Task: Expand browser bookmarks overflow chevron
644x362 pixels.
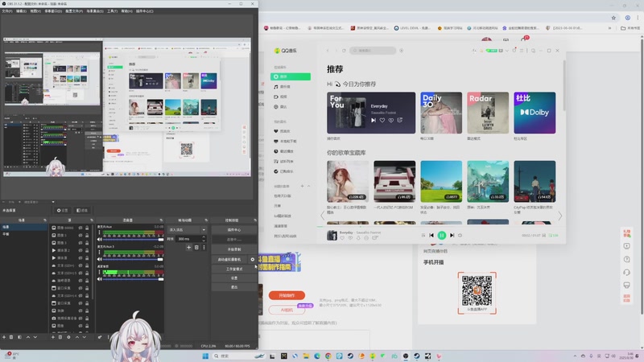Action: tap(610, 28)
